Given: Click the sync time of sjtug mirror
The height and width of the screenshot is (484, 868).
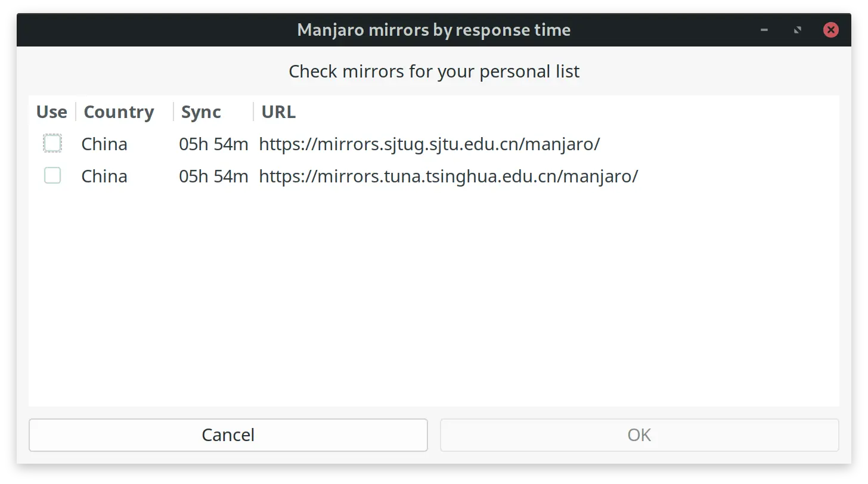Looking at the screenshot, I should [x=213, y=144].
